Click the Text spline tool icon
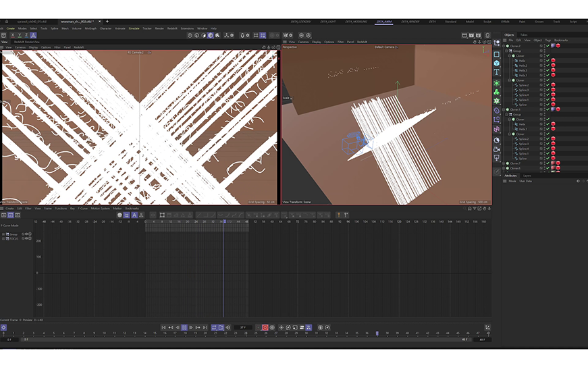 [497, 72]
